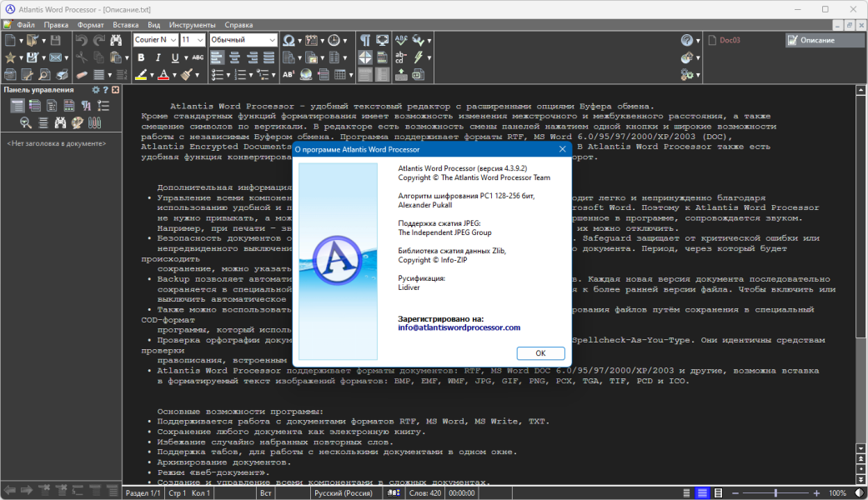Click the yellow highlight color button
868x500 pixels.
pos(141,75)
